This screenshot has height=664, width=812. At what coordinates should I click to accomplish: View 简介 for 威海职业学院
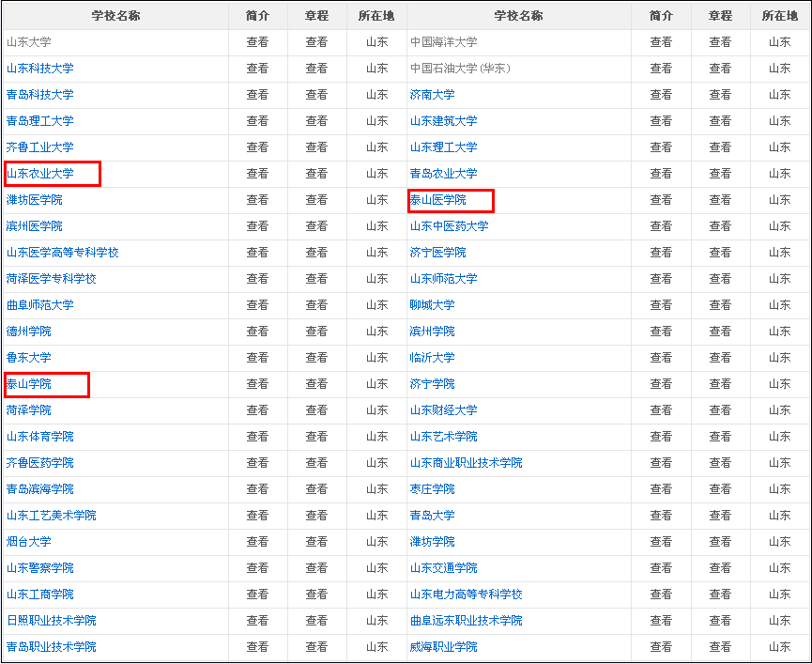[x=661, y=647]
